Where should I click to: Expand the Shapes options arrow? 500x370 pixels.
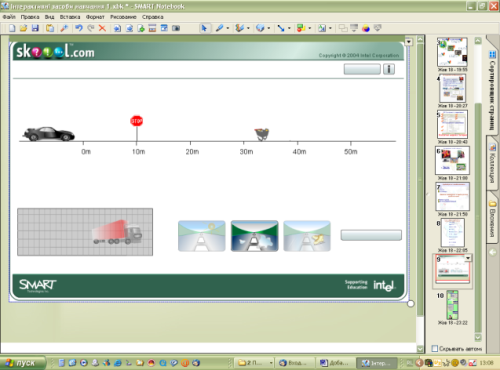[310, 28]
